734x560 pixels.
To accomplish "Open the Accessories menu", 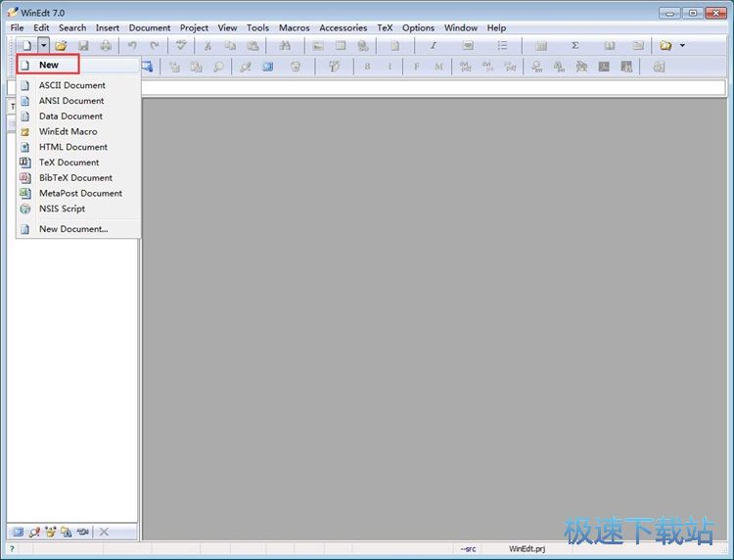I will pyautogui.click(x=344, y=28).
